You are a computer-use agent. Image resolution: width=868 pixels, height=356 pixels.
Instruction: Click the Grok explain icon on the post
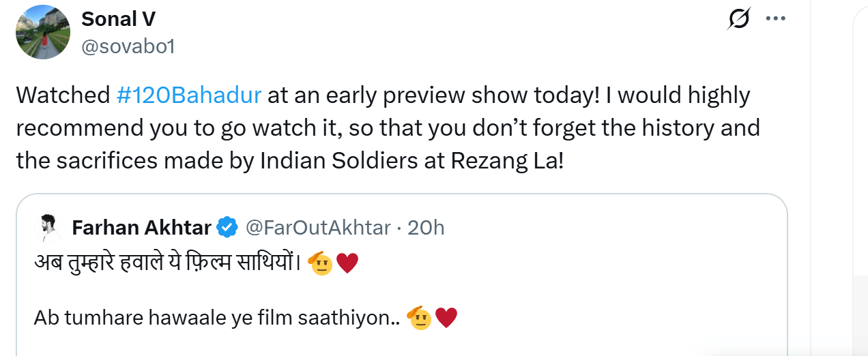[x=738, y=19]
